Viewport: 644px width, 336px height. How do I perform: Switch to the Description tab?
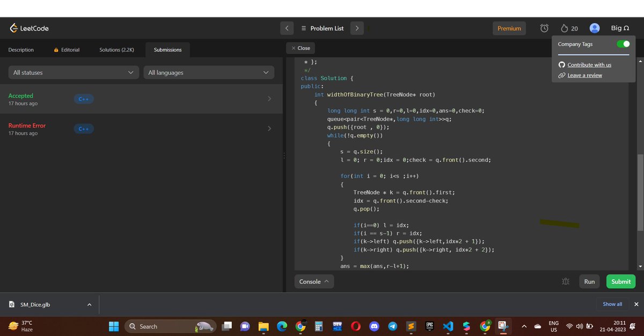[21, 50]
